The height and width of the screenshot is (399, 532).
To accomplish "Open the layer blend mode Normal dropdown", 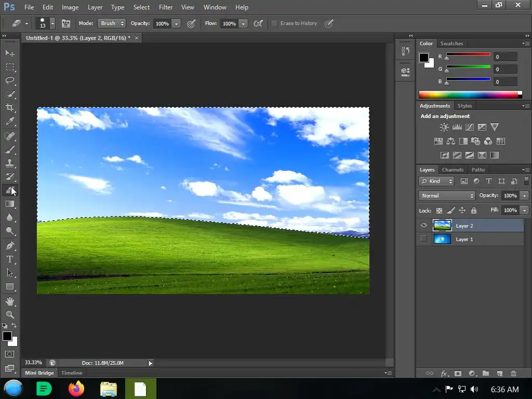I will click(447, 196).
